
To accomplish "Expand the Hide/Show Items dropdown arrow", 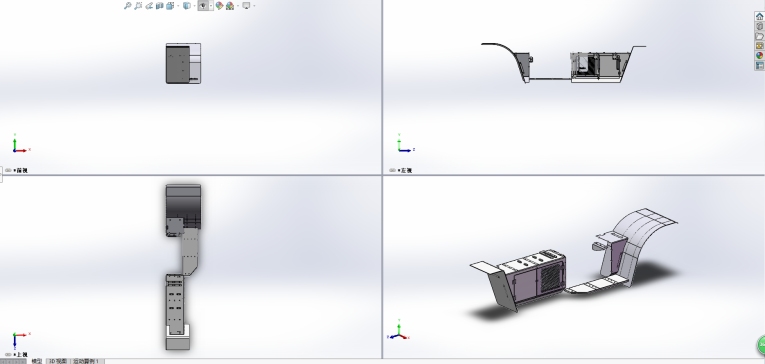I will 211,6.
